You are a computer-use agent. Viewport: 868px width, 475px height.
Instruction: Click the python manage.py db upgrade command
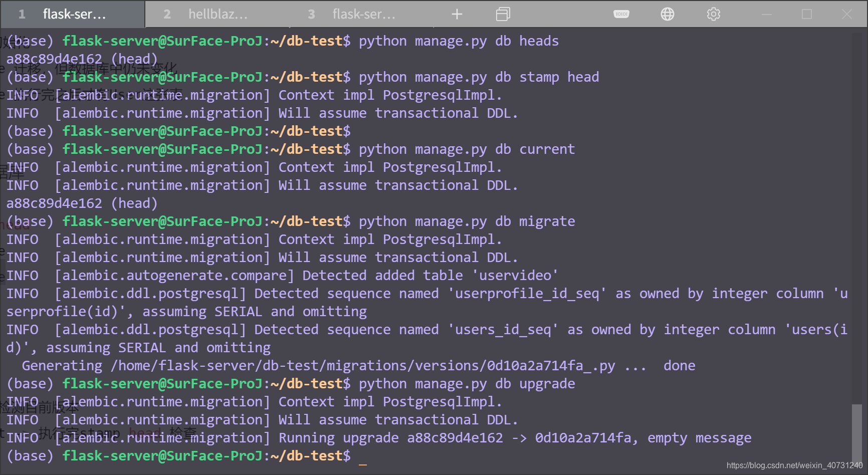(x=465, y=383)
